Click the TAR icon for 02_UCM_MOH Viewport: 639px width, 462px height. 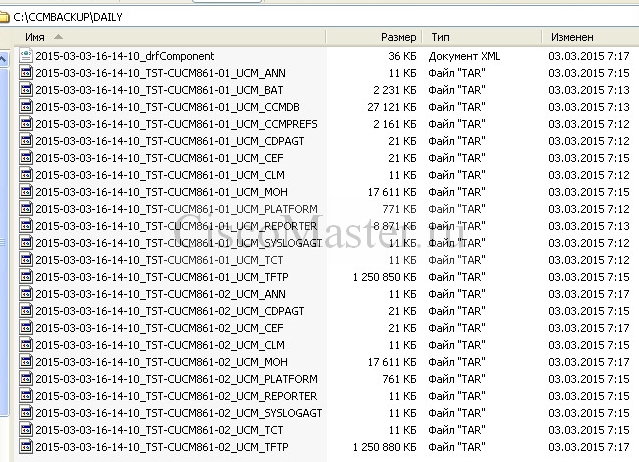(26, 362)
